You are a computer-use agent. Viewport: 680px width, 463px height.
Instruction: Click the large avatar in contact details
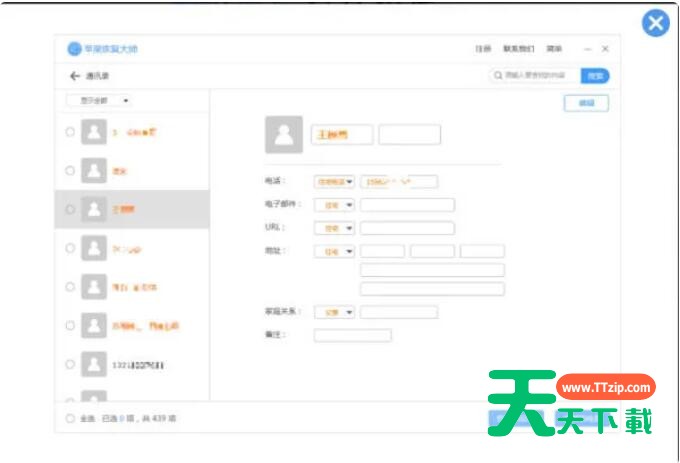tap(284, 134)
